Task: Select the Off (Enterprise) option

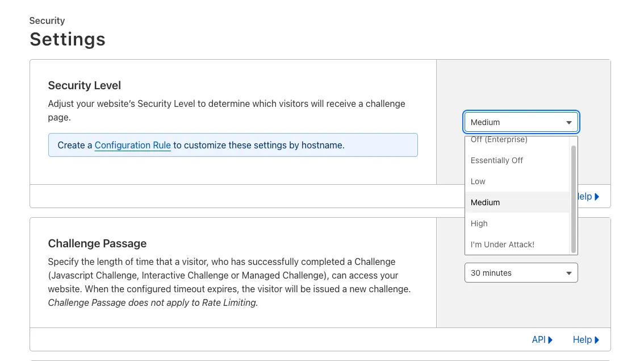Action: pos(499,140)
